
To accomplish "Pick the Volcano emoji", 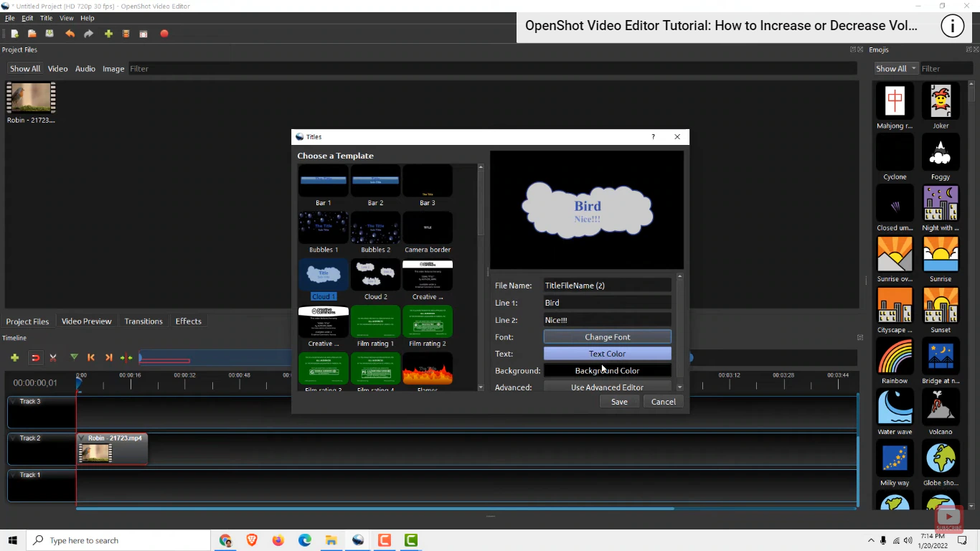I will [x=941, y=412].
